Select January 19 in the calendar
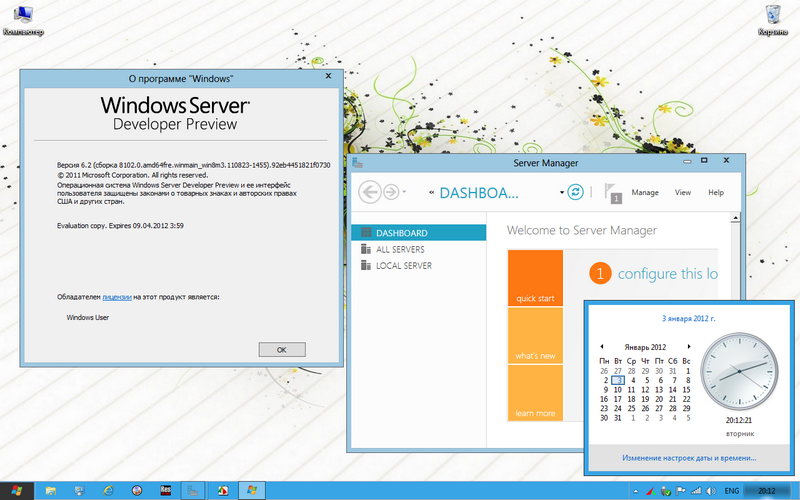The image size is (800, 500). coord(645,399)
